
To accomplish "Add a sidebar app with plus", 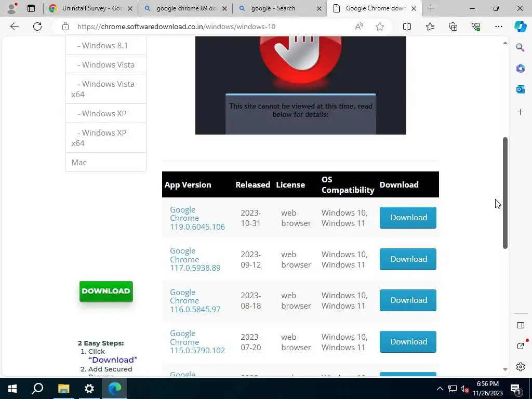I will 520,112.
